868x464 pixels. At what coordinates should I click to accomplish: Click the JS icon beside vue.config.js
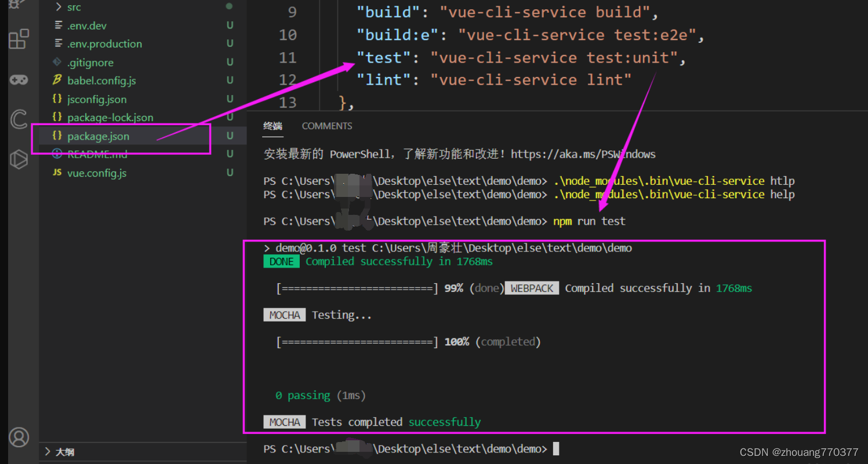point(57,173)
